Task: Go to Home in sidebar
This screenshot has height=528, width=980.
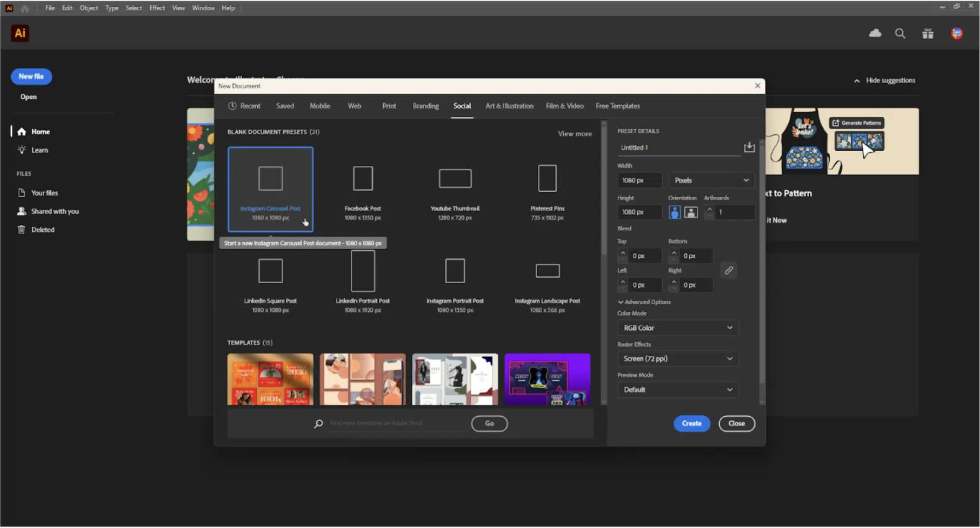Action: (x=34, y=132)
